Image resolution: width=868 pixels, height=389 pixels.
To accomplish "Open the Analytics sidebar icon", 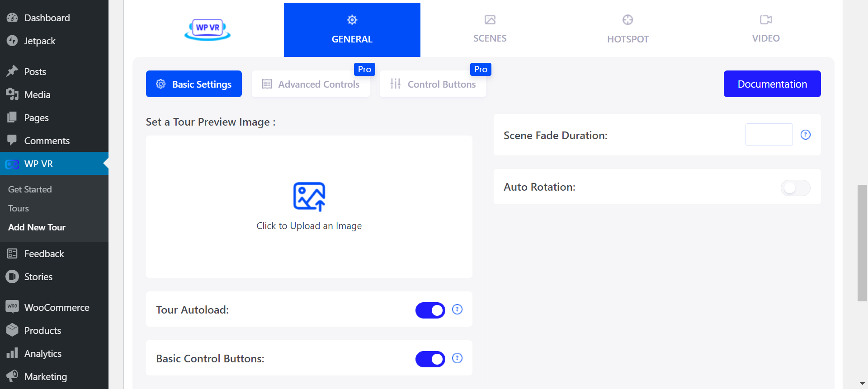I will coord(12,353).
